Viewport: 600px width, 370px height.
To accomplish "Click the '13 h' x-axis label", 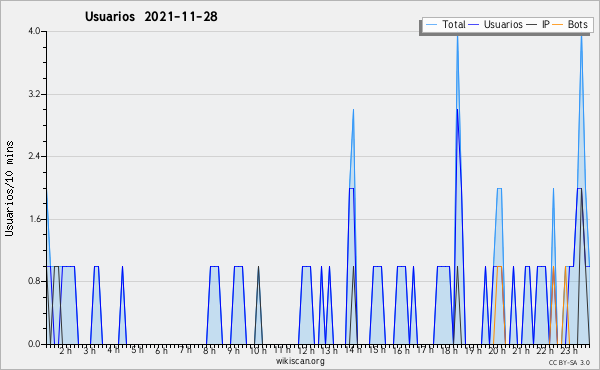I will click(x=329, y=351).
